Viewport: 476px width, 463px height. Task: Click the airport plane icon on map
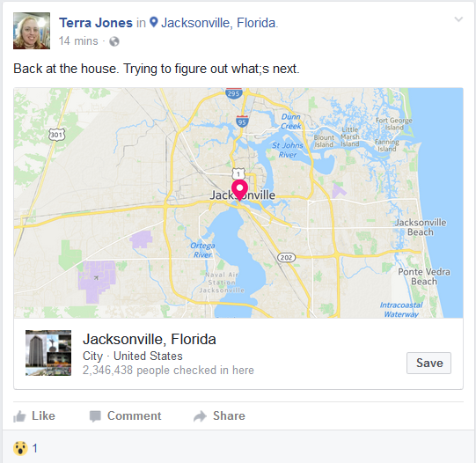[96, 277]
